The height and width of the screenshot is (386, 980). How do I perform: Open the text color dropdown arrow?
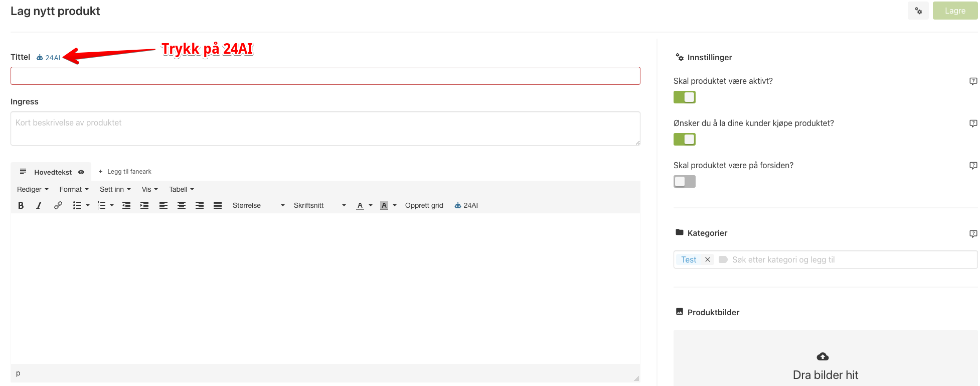(x=371, y=205)
